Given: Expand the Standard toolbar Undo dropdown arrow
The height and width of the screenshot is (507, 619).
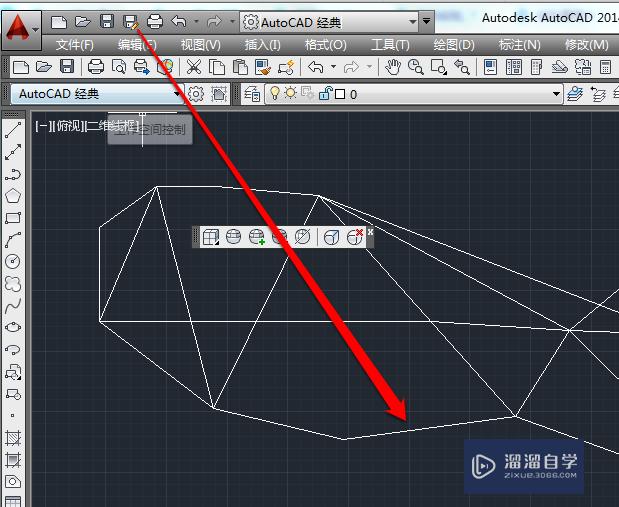Looking at the screenshot, I should click(x=334, y=67).
